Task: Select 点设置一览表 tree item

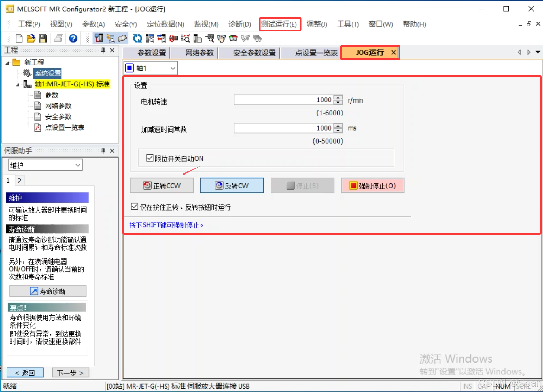Action: (x=65, y=128)
